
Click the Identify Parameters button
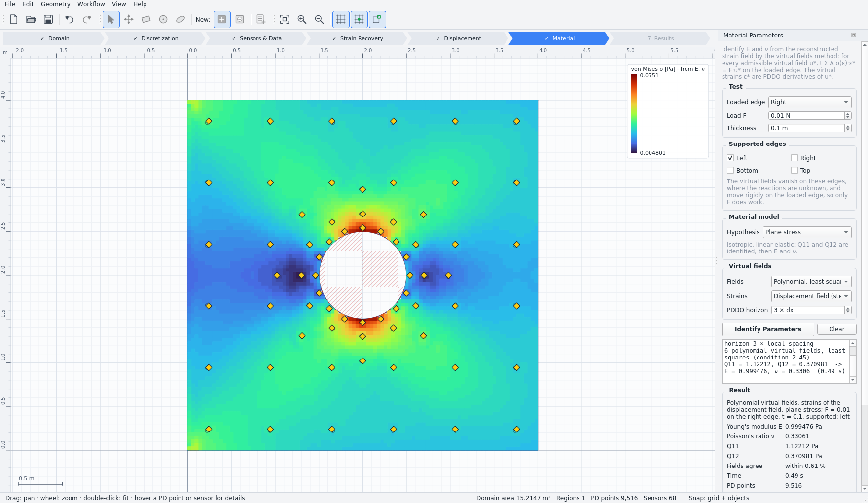pyautogui.click(x=768, y=329)
